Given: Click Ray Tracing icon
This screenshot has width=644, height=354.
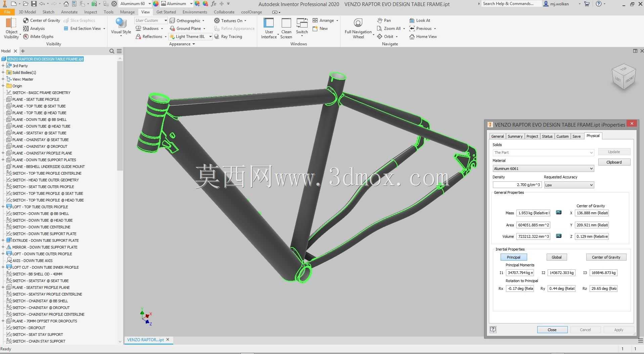Looking at the screenshot, I should pos(217,37).
